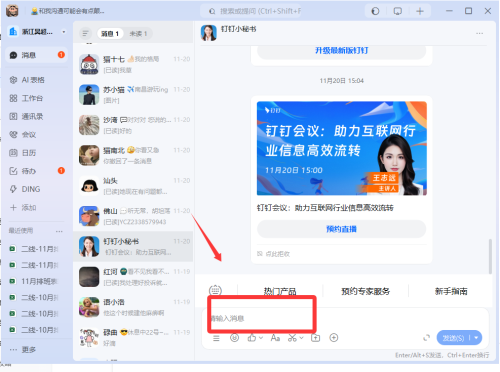Viewport: 500px width, 372px height.
Task: Open dropdown arrow next to scissors icon
Action: [x=302, y=338]
